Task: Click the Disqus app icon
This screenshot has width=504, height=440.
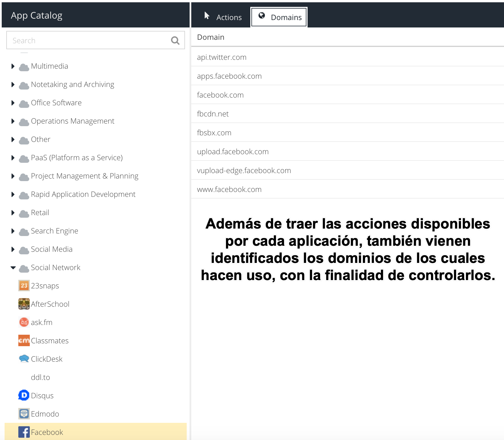Action: point(24,395)
